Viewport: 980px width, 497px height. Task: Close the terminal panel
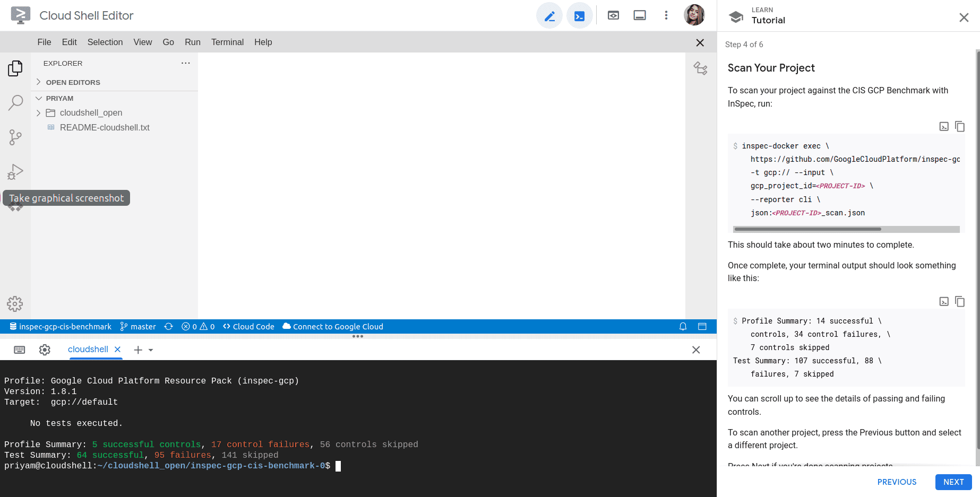(x=696, y=350)
